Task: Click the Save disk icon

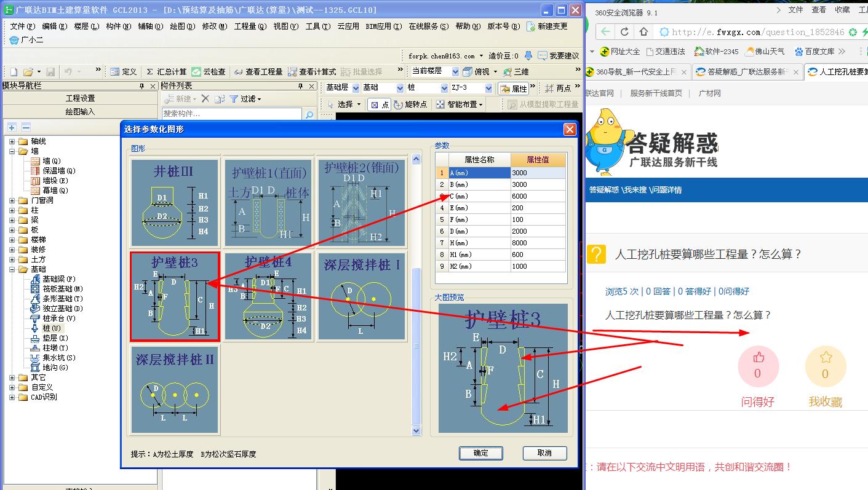Action: 50,72
